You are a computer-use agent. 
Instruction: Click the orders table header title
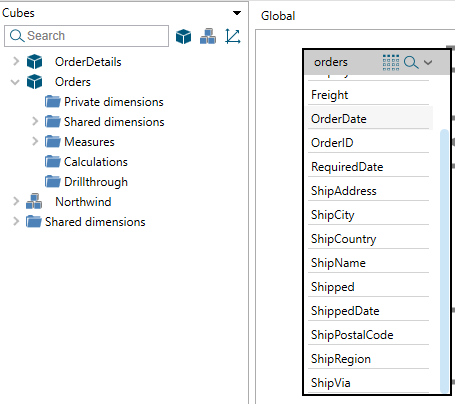click(x=331, y=62)
